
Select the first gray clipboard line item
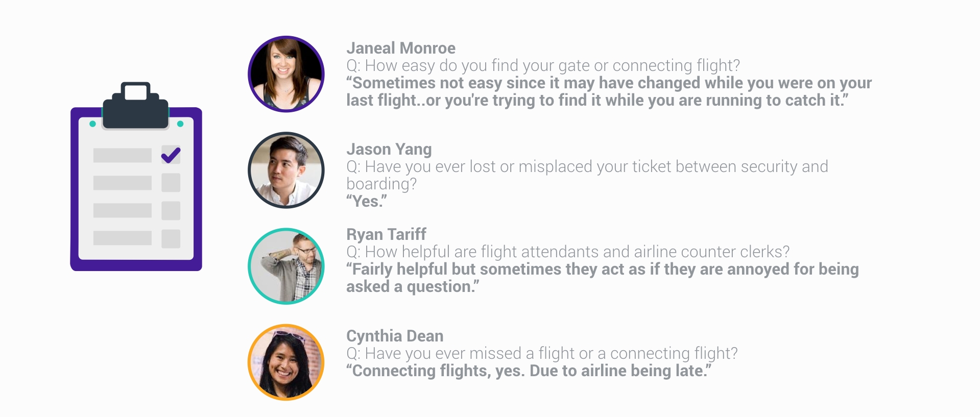tap(123, 155)
